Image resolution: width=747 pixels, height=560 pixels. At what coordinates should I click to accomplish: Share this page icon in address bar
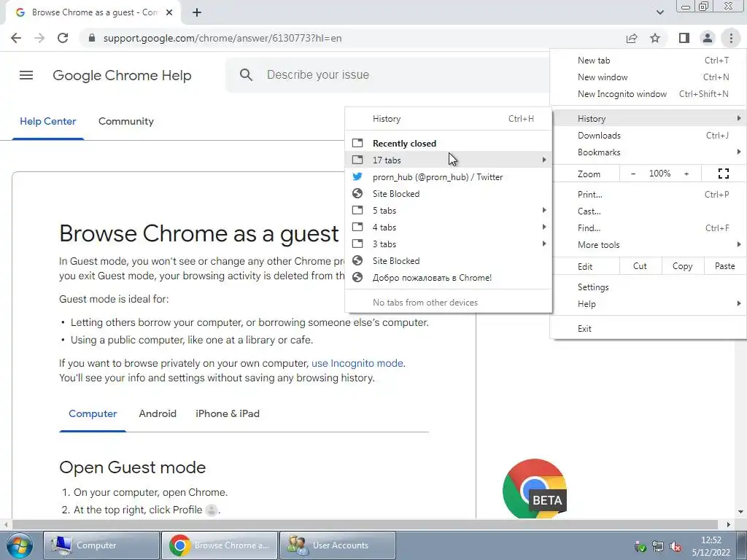[x=632, y=38]
